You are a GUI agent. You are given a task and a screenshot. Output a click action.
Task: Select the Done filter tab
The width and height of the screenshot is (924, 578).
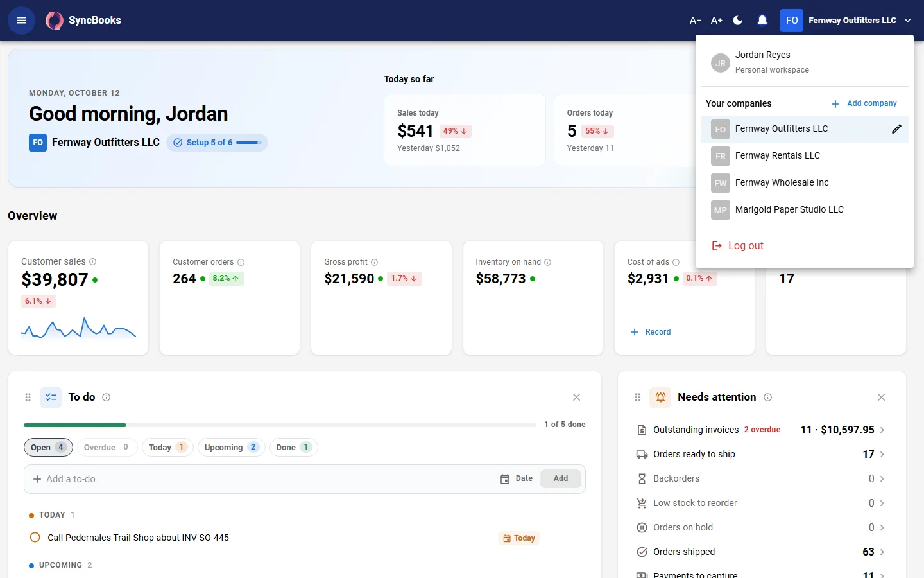tap(293, 448)
